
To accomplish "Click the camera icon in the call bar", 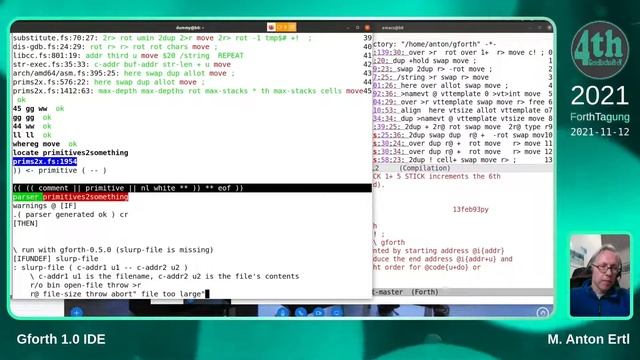I will tap(319, 313).
